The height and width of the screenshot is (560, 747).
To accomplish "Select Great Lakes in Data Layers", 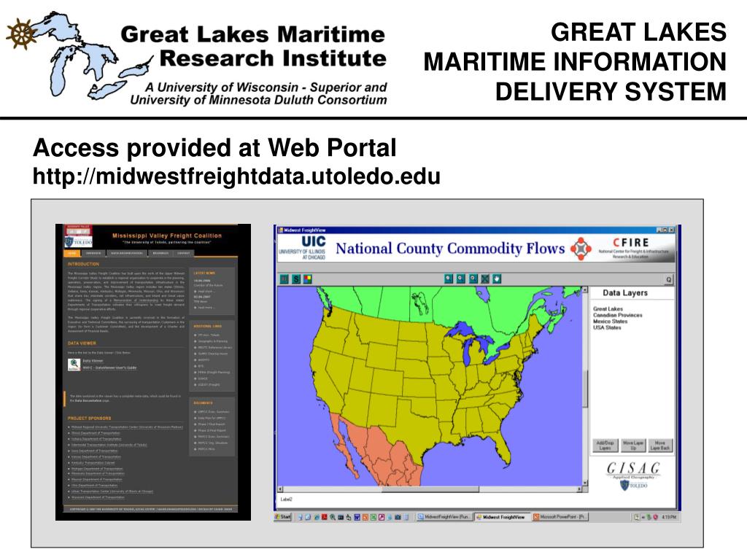I will pos(608,308).
